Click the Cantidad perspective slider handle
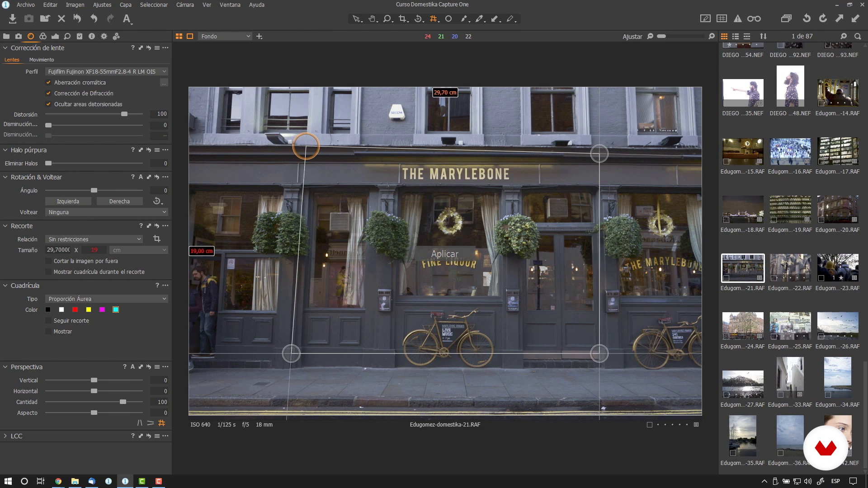Image resolution: width=868 pixels, height=488 pixels. tap(123, 402)
